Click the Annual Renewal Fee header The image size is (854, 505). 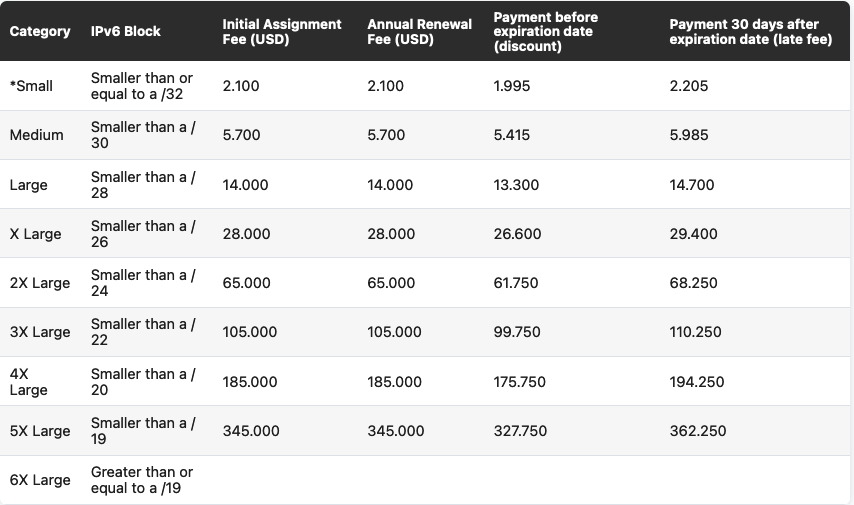[419, 31]
